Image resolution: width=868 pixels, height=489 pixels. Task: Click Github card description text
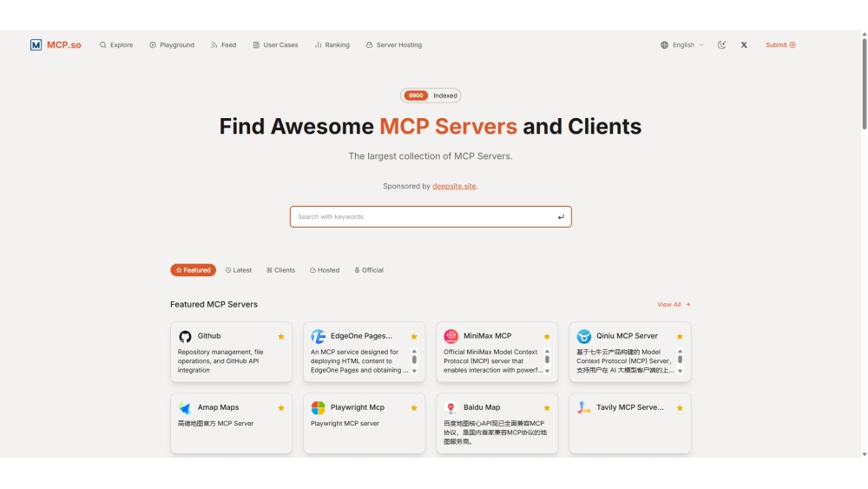(x=220, y=361)
